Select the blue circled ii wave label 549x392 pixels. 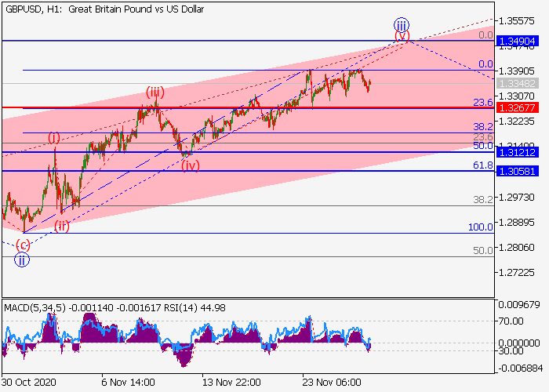(x=22, y=260)
